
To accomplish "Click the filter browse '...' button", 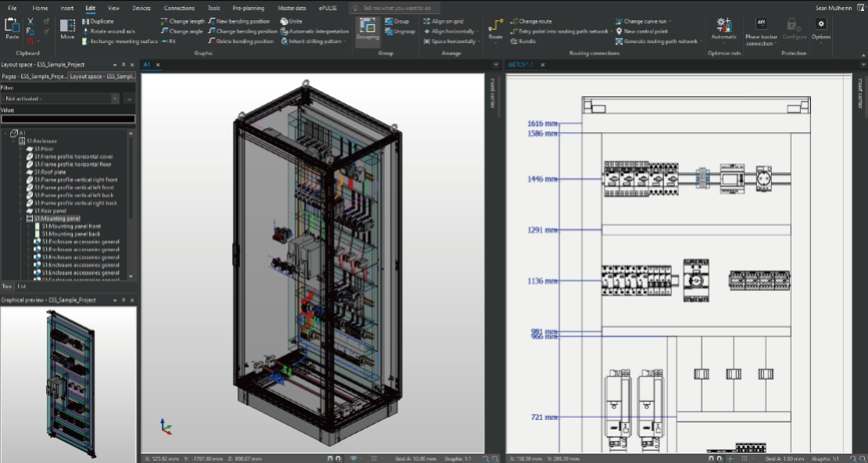I will 129,99.
